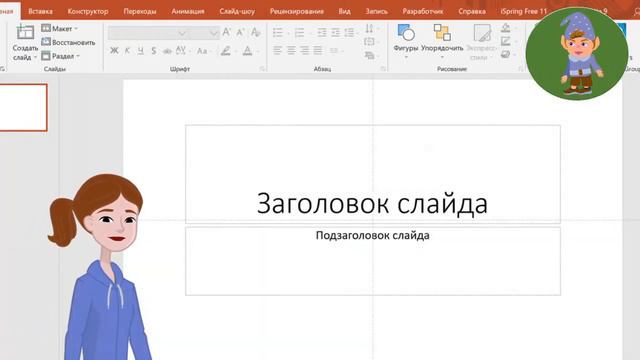This screenshot has height=360, width=640.
Task: Switch to the Слайд-шоу tab
Action: [237, 11]
